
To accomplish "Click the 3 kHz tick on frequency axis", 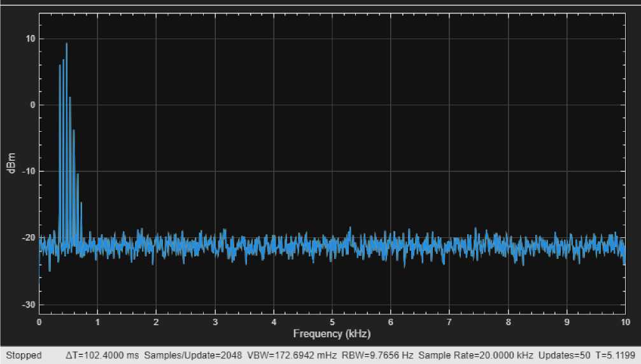I will (215, 322).
